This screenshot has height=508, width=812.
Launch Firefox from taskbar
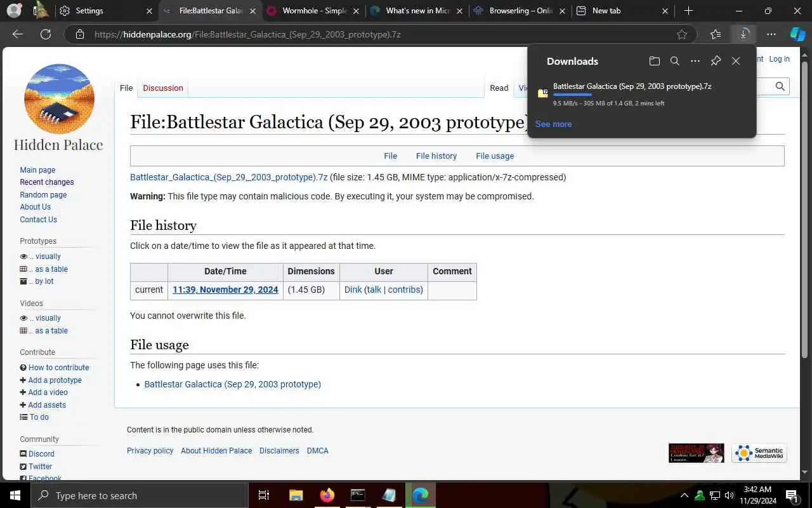click(x=327, y=495)
